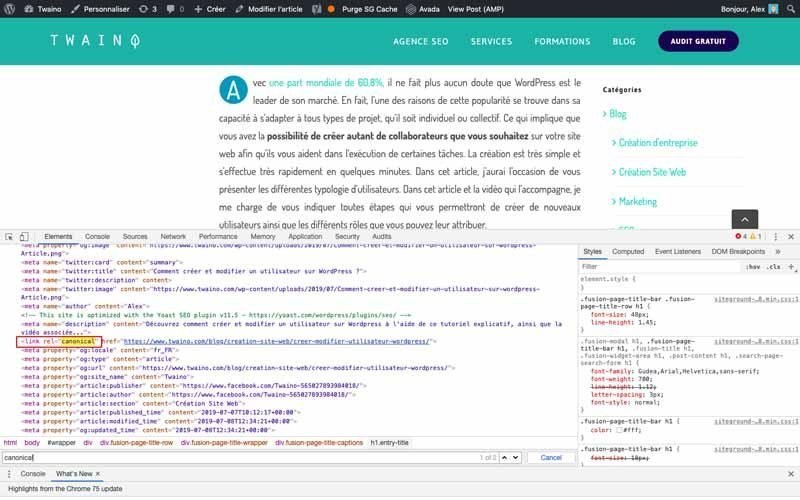Expand more sidebar tabs with double chevron
Image resolution: width=800 pixels, height=500 pixels.
pyautogui.click(x=778, y=252)
